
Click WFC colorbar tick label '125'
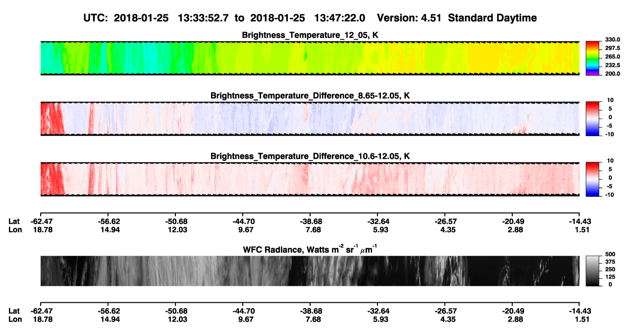tap(611, 277)
